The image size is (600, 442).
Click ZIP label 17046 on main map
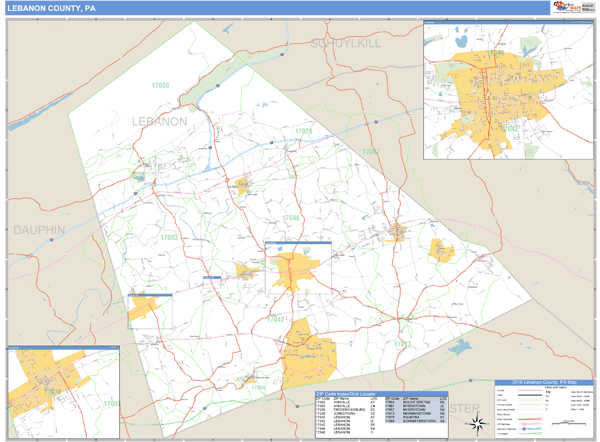(291, 218)
